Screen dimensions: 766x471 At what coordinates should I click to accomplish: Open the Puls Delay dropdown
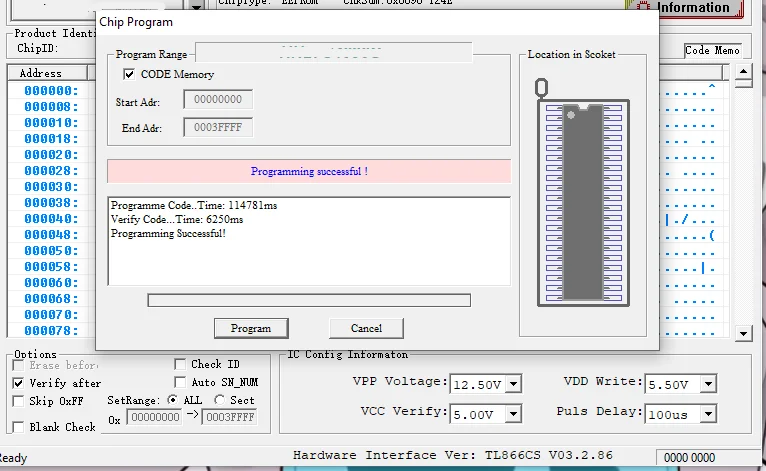[708, 414]
